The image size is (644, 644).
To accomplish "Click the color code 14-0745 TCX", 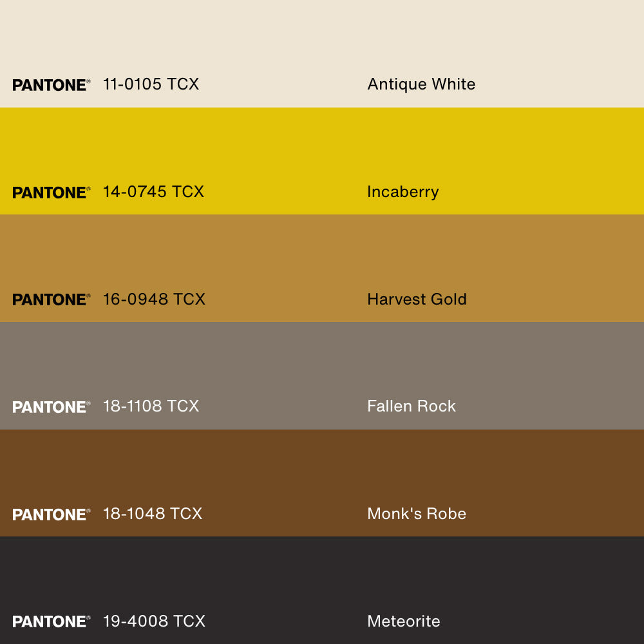I will (x=153, y=192).
